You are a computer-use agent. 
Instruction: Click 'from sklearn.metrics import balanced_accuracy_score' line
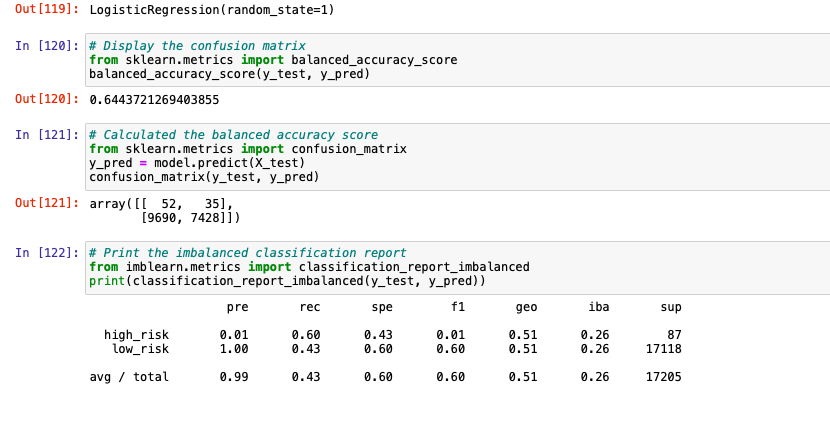(273, 60)
